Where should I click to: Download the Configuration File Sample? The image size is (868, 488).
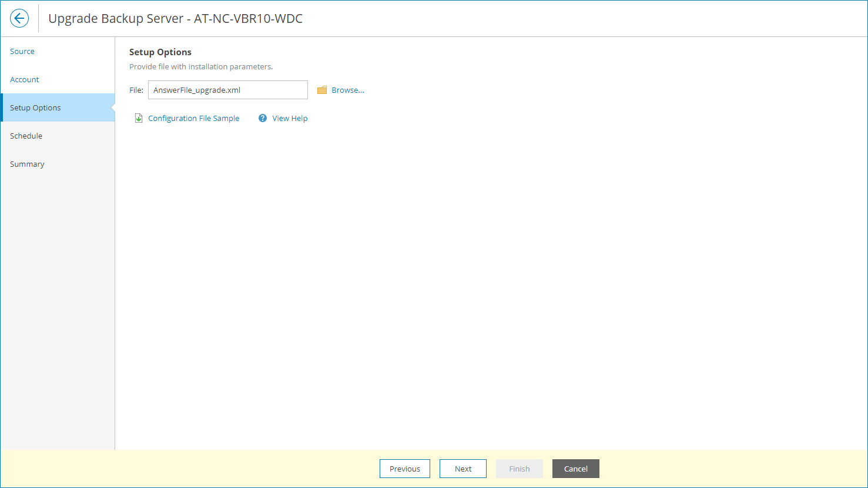click(193, 118)
